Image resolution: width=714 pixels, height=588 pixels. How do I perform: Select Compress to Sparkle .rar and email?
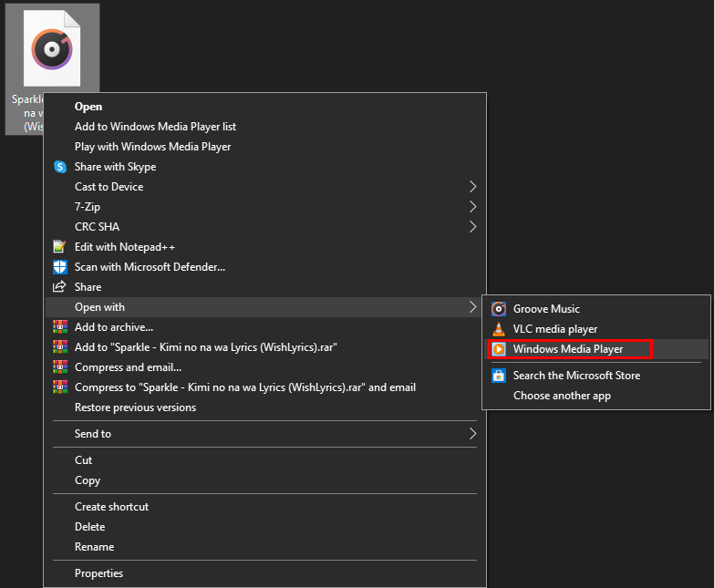point(265,387)
